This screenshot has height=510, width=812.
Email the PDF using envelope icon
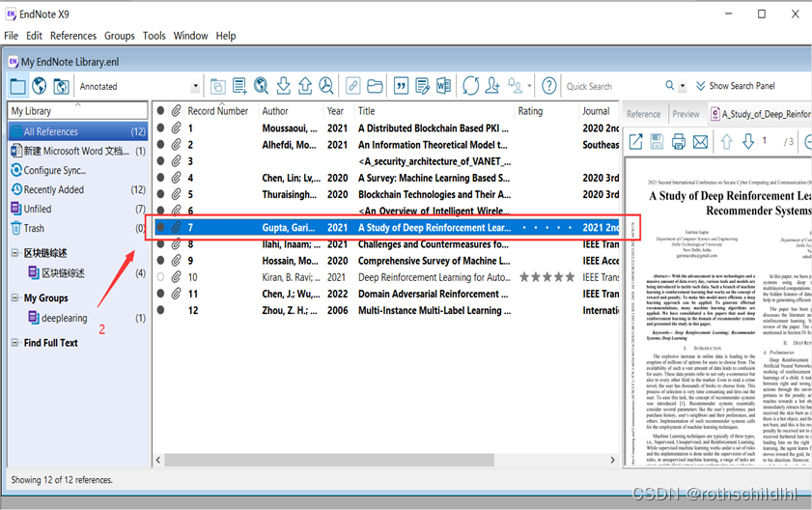[x=700, y=142]
